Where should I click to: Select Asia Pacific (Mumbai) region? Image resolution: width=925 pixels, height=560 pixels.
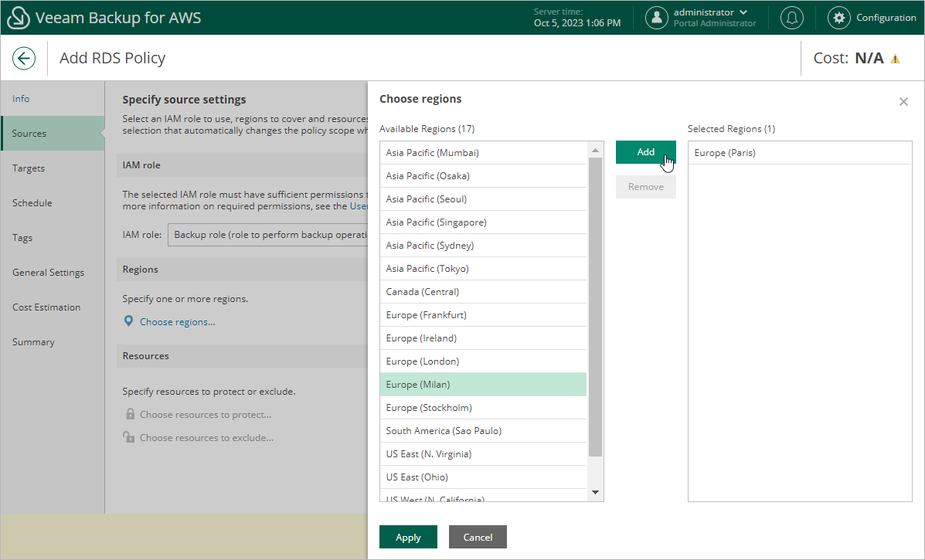click(483, 153)
